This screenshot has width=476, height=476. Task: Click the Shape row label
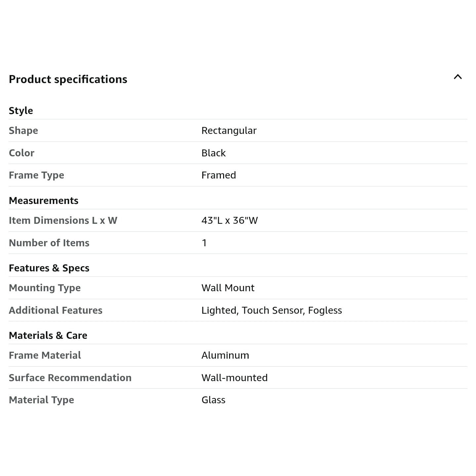pyautogui.click(x=23, y=131)
